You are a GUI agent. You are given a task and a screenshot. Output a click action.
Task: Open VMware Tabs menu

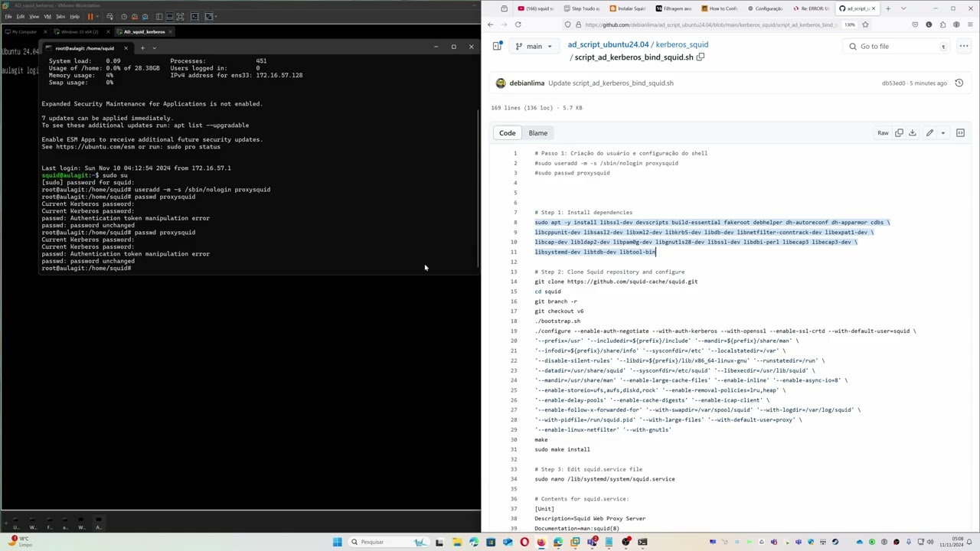pos(60,16)
